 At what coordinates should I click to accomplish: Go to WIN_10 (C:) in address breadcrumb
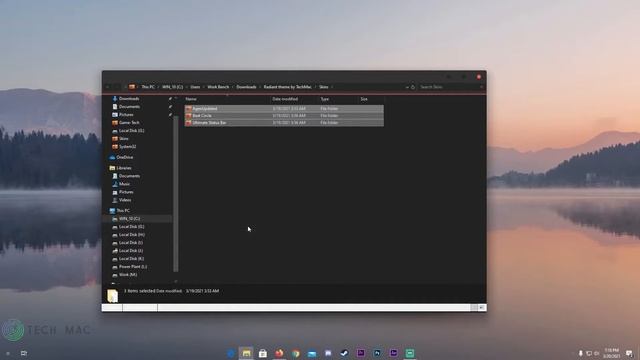click(172, 87)
